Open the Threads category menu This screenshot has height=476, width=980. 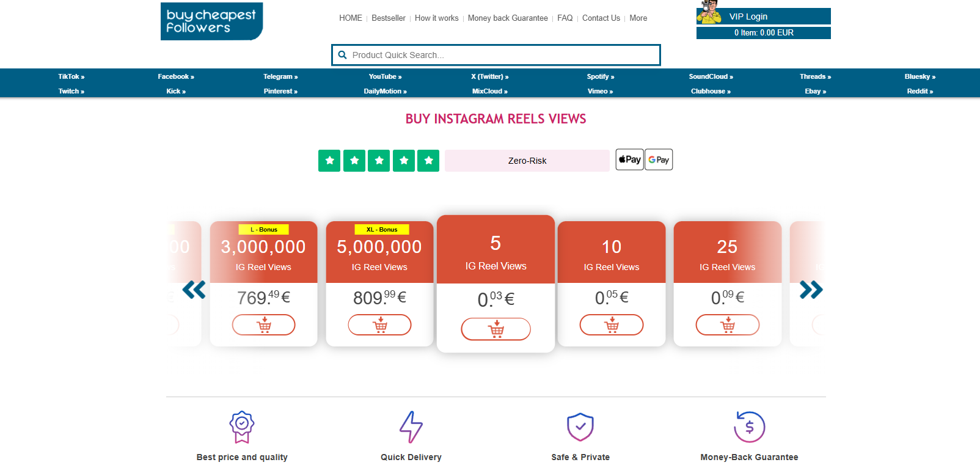pyautogui.click(x=816, y=76)
